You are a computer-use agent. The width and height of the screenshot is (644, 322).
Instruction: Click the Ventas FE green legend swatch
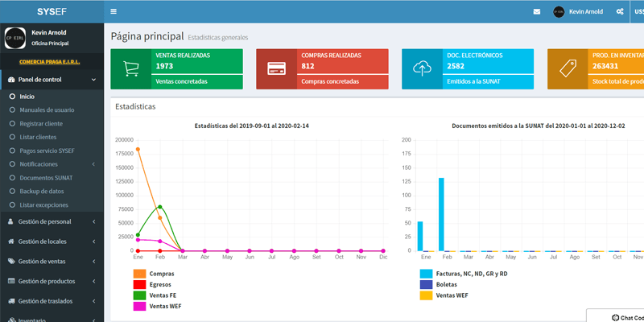point(138,295)
